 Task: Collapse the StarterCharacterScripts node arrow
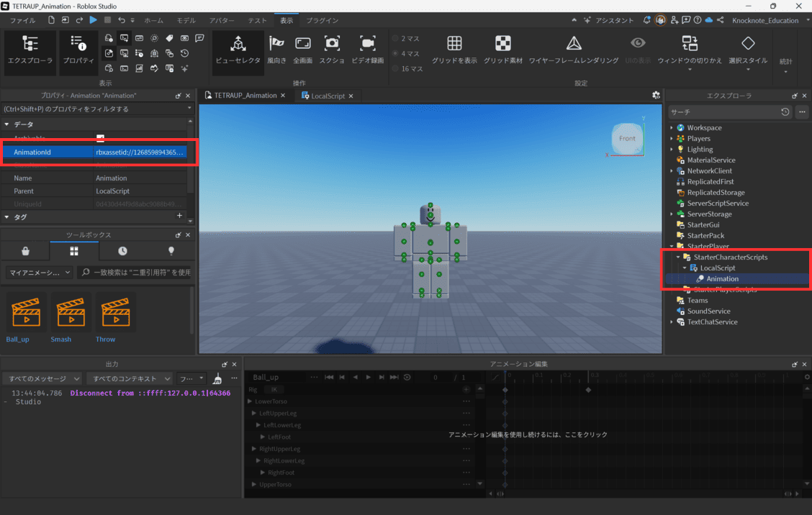tap(678, 257)
